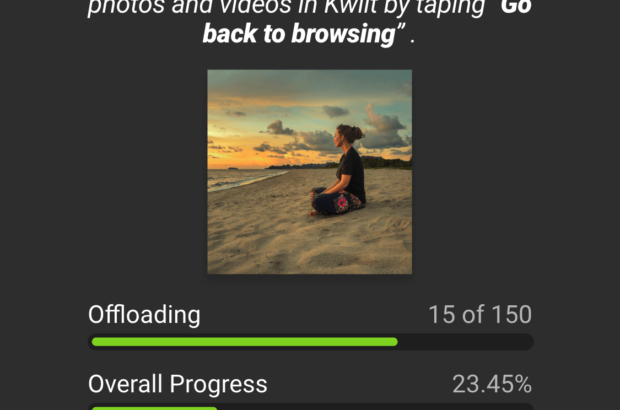Image resolution: width=620 pixels, height=410 pixels.
Task: Click the green Offloading progress bar fill
Action: [x=244, y=342]
